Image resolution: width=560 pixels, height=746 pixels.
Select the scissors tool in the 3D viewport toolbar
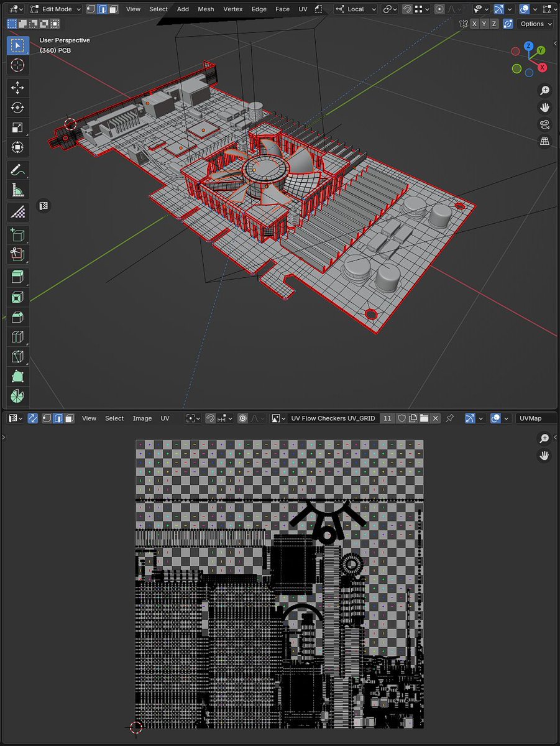click(x=17, y=254)
